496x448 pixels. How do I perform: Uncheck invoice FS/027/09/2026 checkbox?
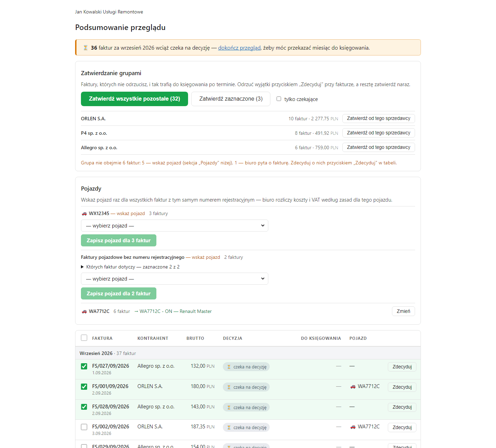(x=84, y=366)
